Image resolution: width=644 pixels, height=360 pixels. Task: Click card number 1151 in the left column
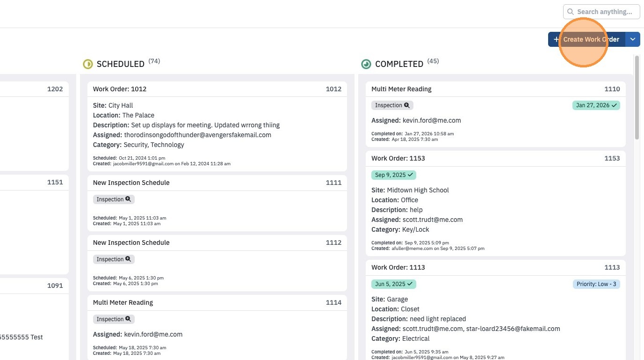[x=55, y=183]
